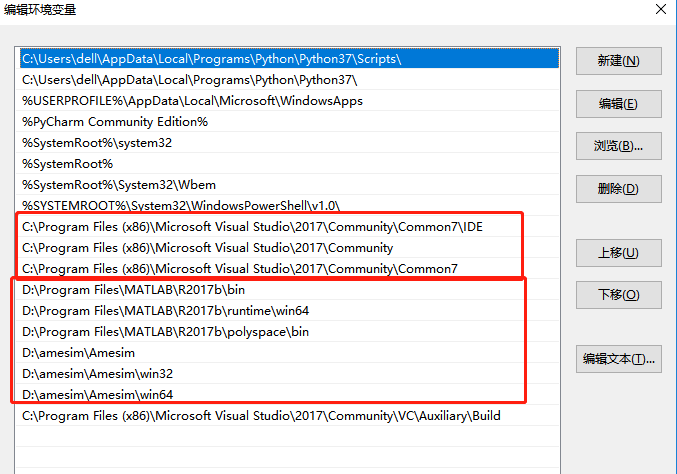Click the 新建(N) button

(x=618, y=61)
